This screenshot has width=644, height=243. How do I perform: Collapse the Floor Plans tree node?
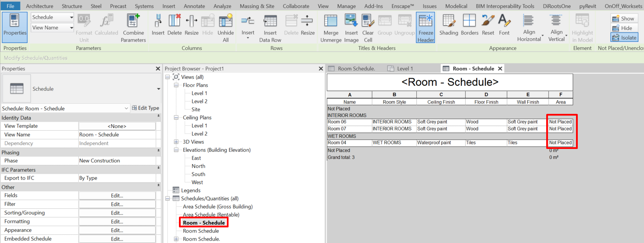point(176,85)
